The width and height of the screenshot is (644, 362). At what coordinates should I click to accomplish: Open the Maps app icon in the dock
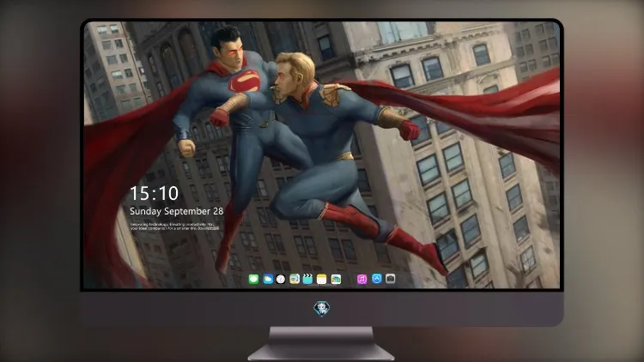(x=295, y=280)
